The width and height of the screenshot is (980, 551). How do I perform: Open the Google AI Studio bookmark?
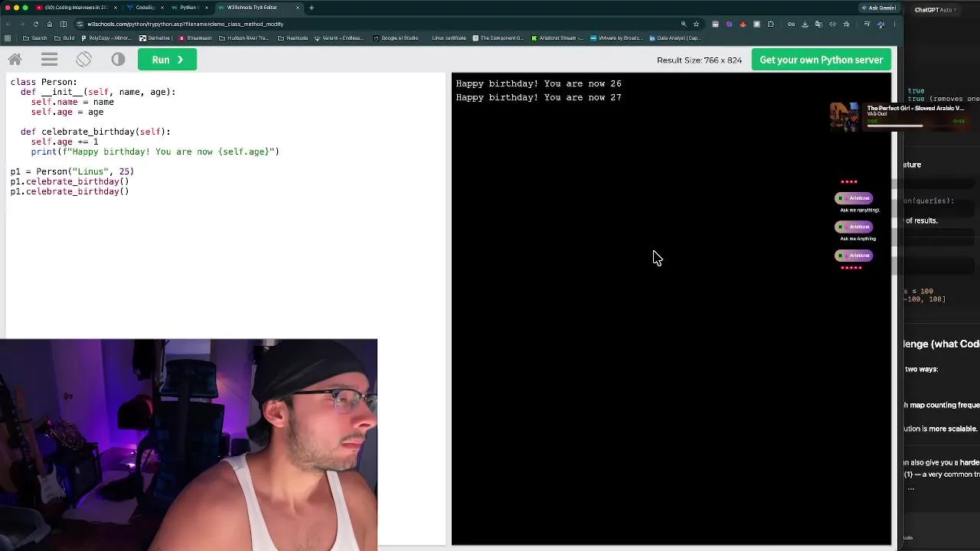point(396,37)
